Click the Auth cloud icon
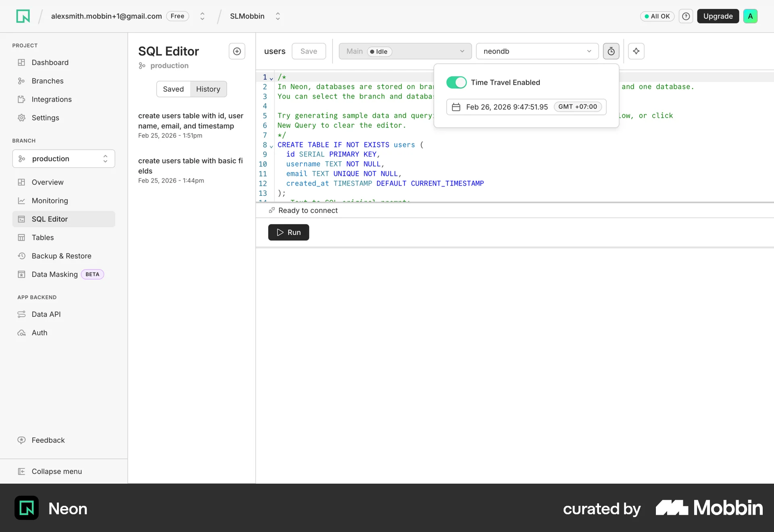 coord(21,333)
